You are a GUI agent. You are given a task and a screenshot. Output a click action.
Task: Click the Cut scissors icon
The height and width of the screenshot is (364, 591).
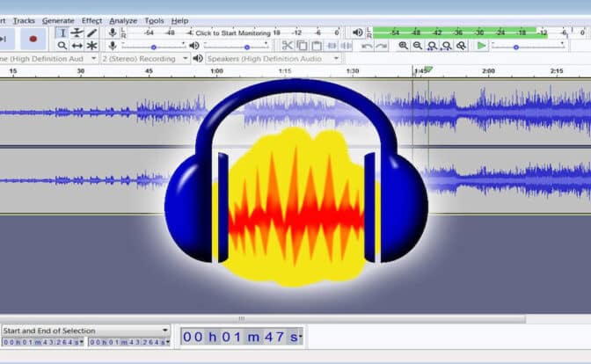click(288, 46)
